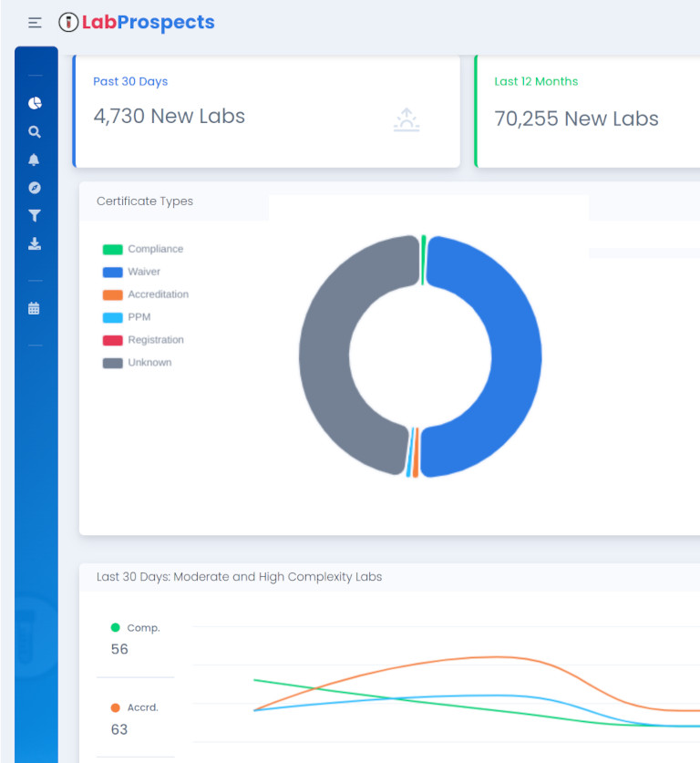Screen dimensions: 700x763
Task: Open the search icon in sidebar
Action: coord(35,131)
